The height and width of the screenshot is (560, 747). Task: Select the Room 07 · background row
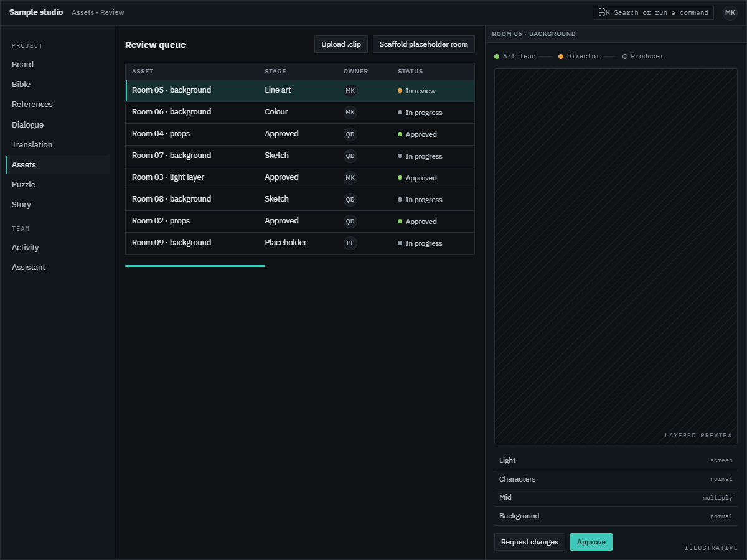[x=300, y=156]
